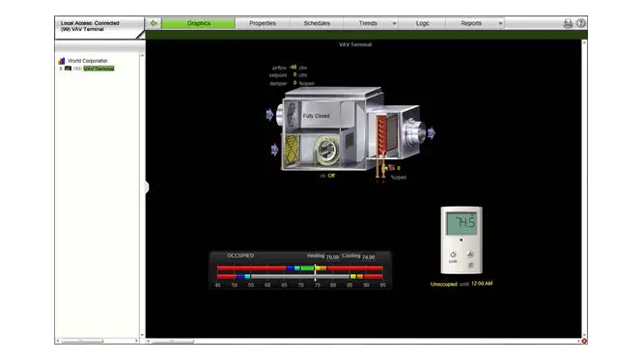Click the white current temperature marker
Image resolution: width=644 pixels, height=362 pixels.
[x=315, y=272]
